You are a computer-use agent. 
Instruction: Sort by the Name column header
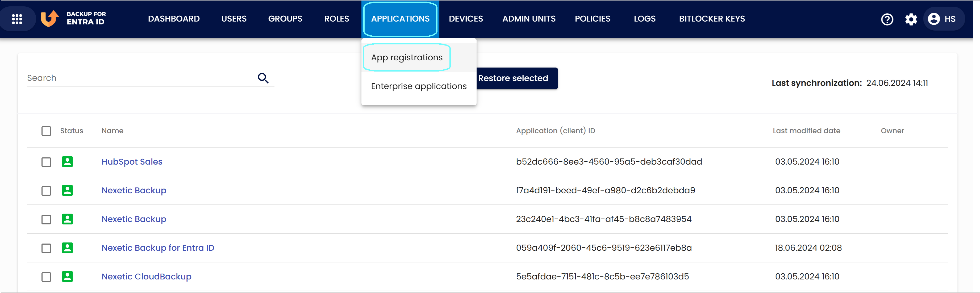click(112, 131)
